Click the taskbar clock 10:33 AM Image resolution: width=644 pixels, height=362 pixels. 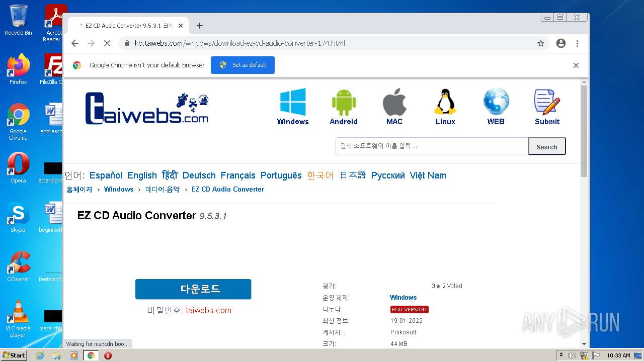click(x=618, y=355)
